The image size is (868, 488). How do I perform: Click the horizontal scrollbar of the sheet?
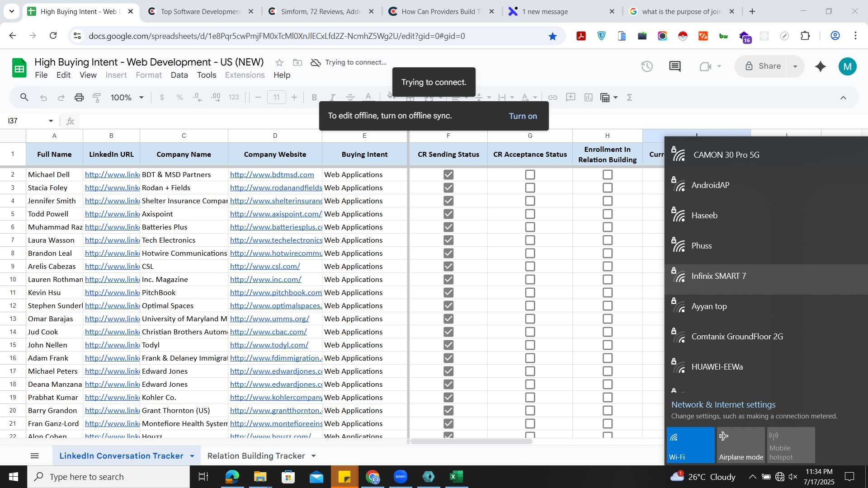pyautogui.click(x=471, y=441)
